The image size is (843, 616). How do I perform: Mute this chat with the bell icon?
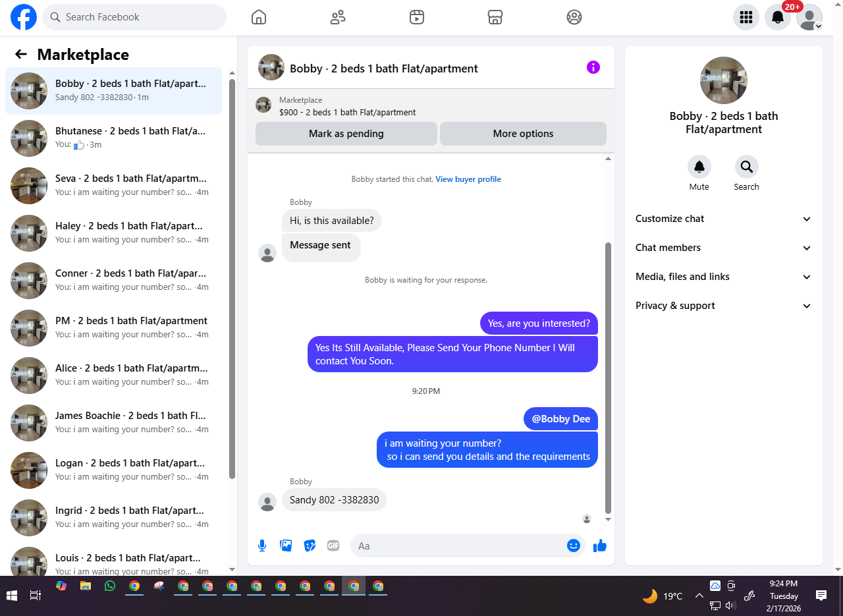(x=699, y=167)
